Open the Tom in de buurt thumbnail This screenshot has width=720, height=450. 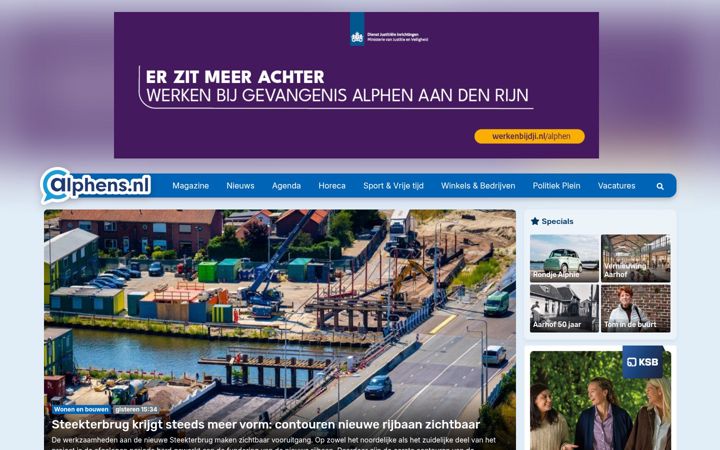pos(636,308)
